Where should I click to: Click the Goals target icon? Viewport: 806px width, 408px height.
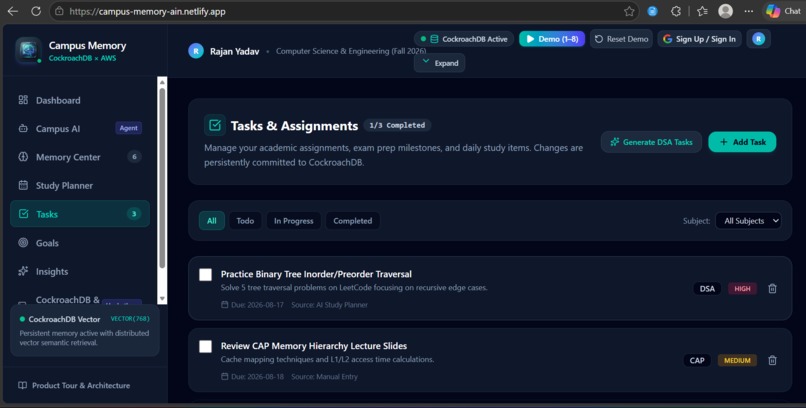[23, 243]
